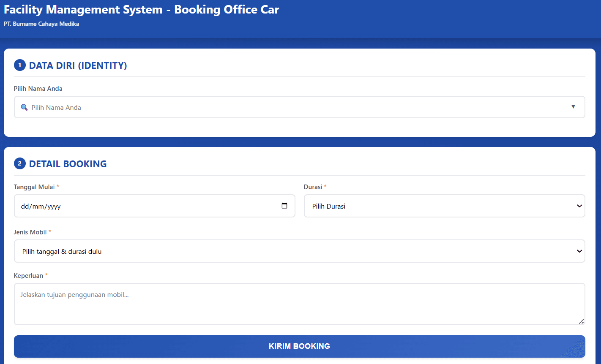Click the DETAIL BOOKING heading
Viewport: 601px width, 364px height.
coord(68,164)
